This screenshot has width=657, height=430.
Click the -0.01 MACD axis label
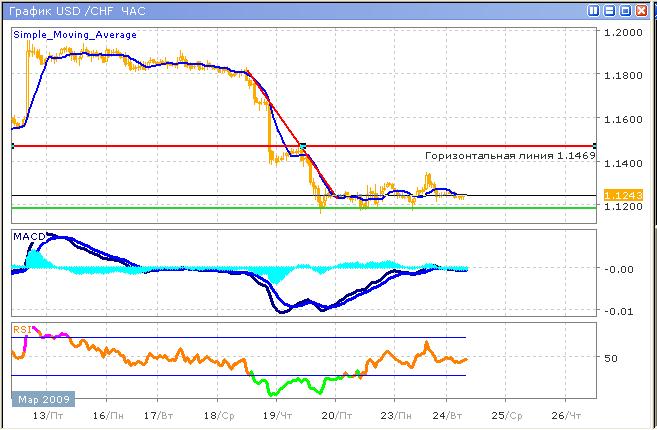pos(618,311)
